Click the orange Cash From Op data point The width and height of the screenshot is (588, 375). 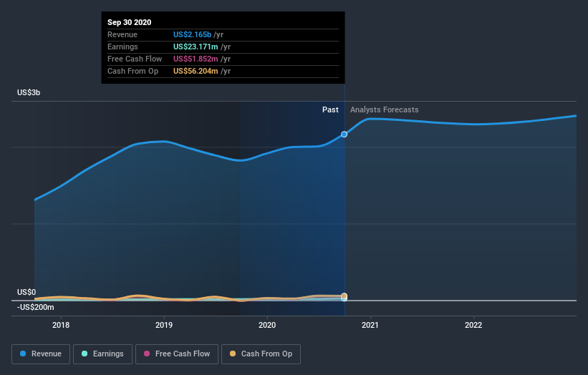(x=344, y=296)
